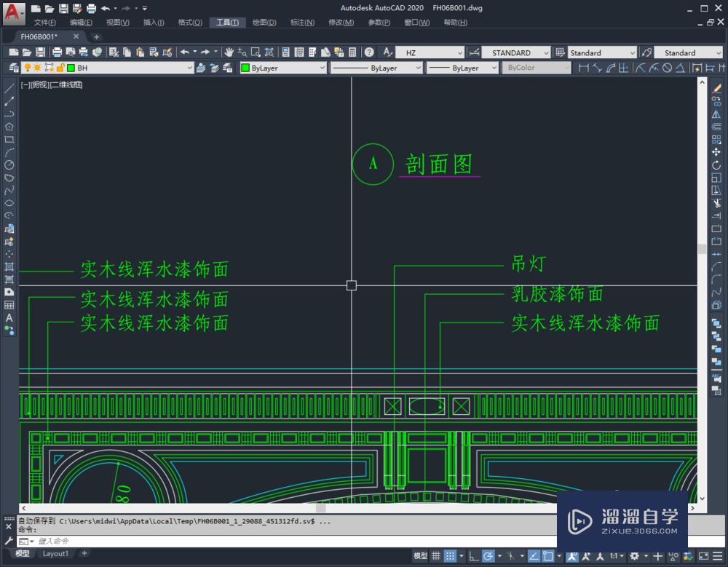
Task: Click the Undo arrow
Action: [186, 52]
